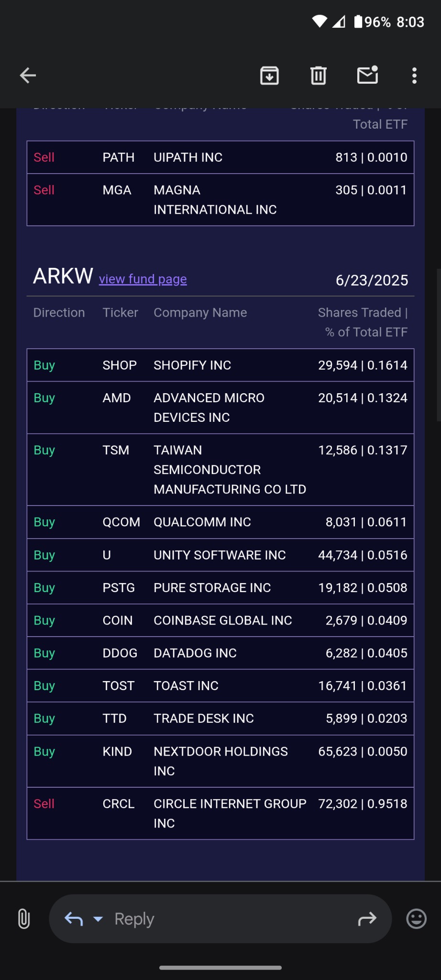
Task: Tap Sell direction in CRCL row
Action: 44,804
